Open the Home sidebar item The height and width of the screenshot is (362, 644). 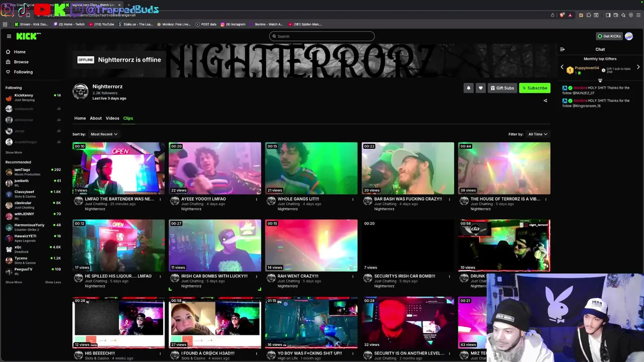click(20, 52)
